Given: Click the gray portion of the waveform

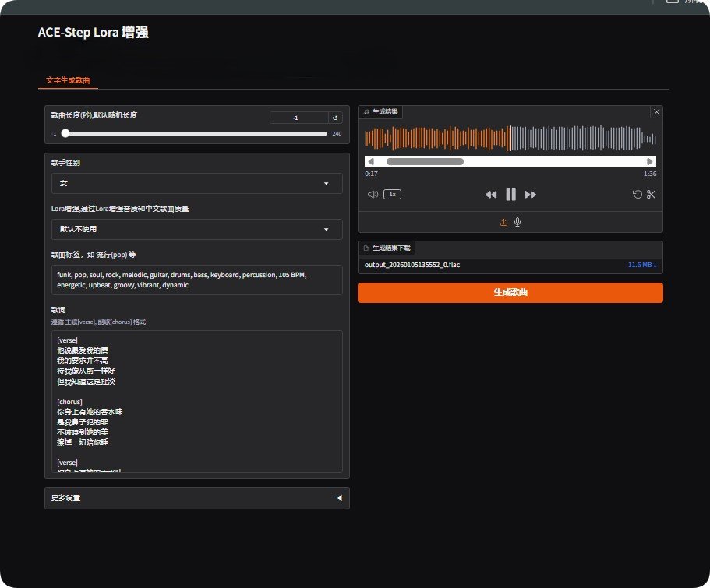Looking at the screenshot, I should [585, 138].
